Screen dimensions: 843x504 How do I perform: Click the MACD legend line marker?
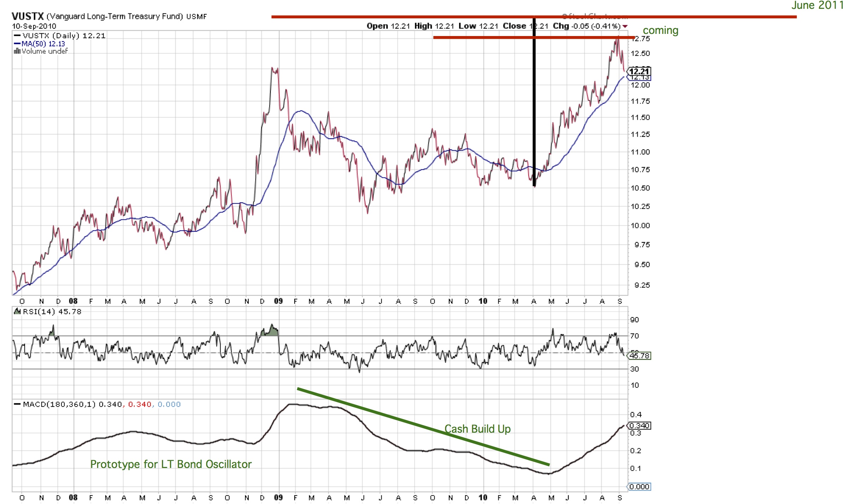pos(17,404)
